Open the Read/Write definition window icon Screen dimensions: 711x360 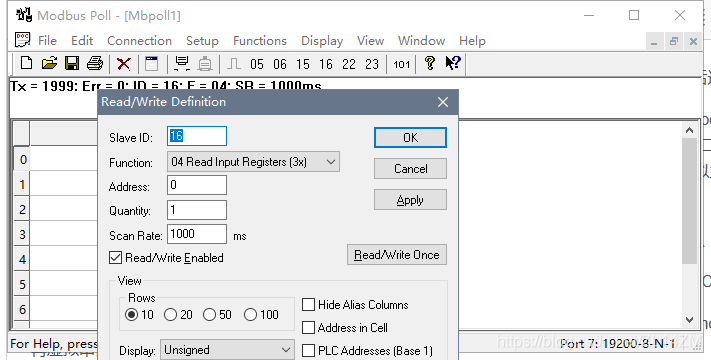point(151,63)
